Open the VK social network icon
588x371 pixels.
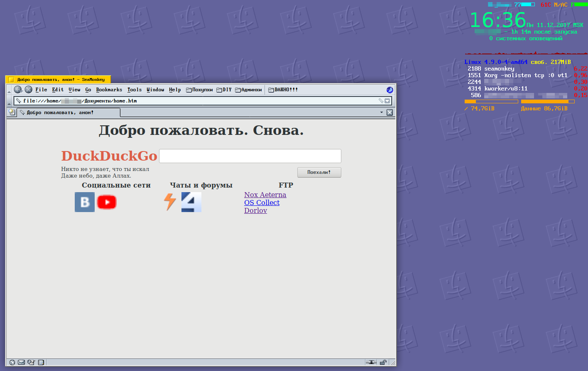85,202
